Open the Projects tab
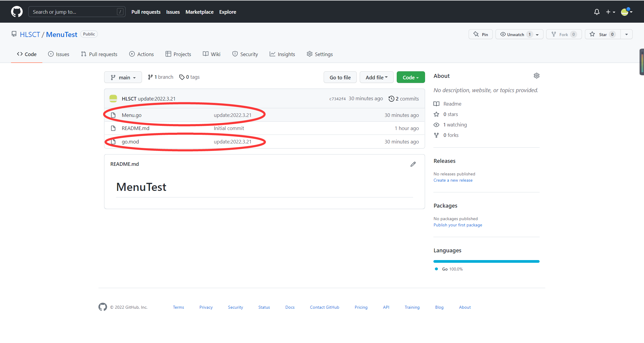The width and height of the screenshot is (644, 343). click(178, 54)
